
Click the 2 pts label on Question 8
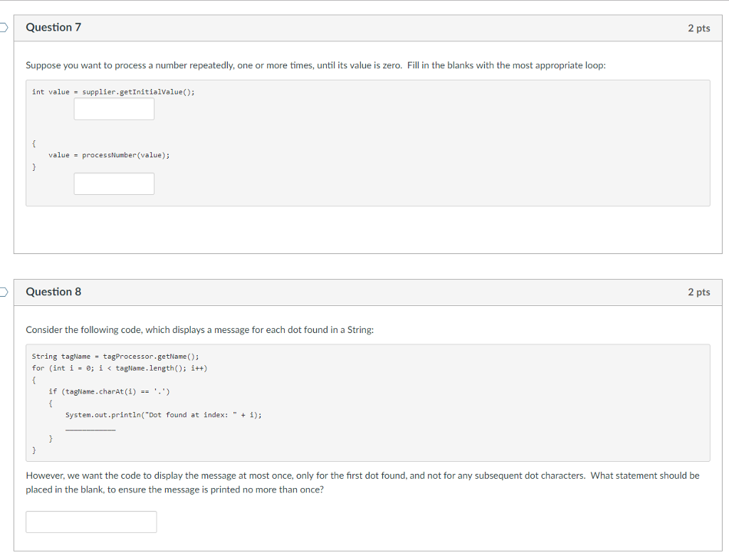pos(699,292)
